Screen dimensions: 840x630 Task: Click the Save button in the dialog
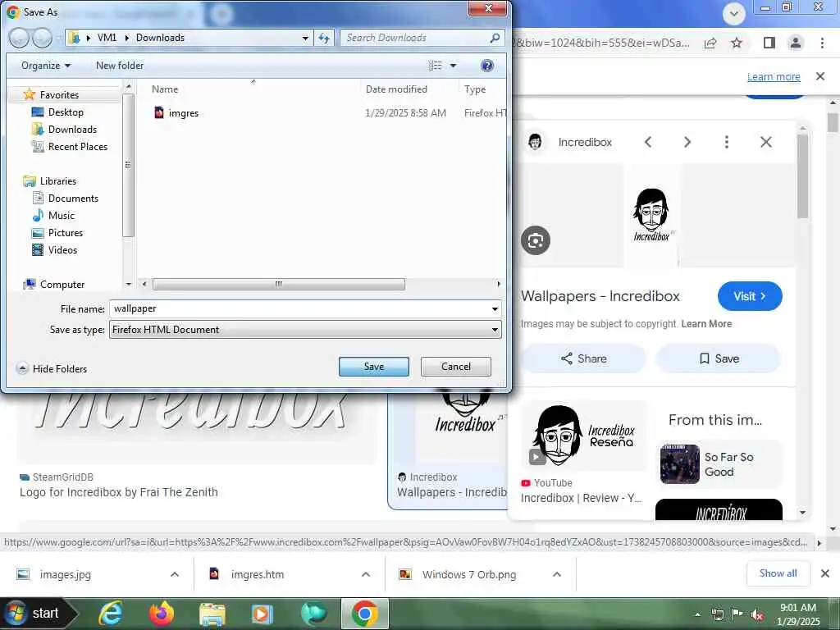[374, 367]
